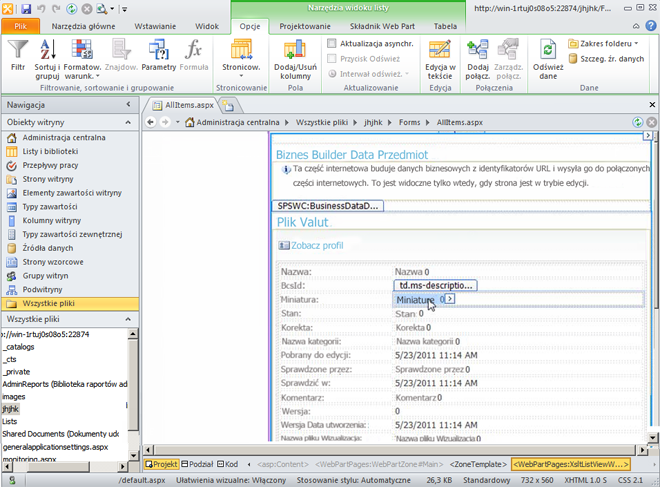This screenshot has height=487, width=660.
Task: Select _catalogs folder in file list
Action: (x=19, y=347)
